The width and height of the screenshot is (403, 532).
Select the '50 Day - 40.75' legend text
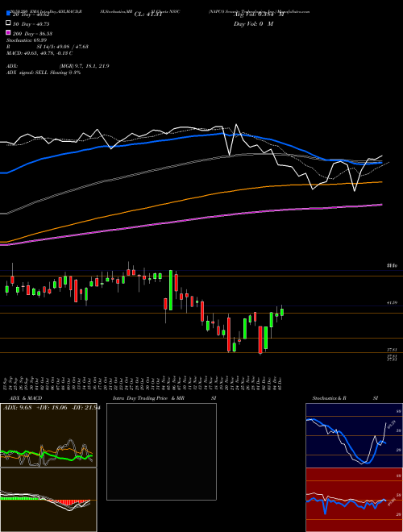point(31,23)
